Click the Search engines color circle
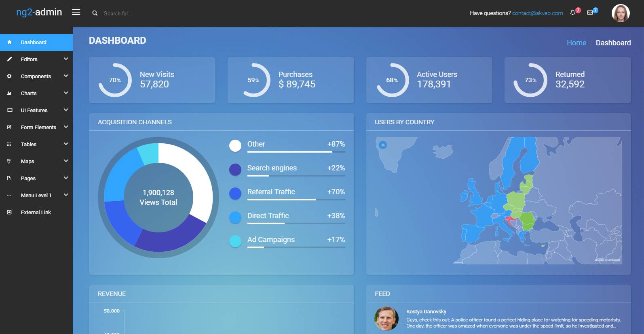The height and width of the screenshot is (334, 644). [x=235, y=170]
